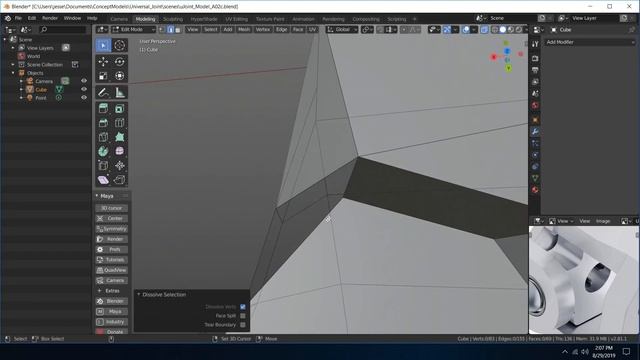Select the Loop Cut tool

pyautogui.click(x=120, y=123)
